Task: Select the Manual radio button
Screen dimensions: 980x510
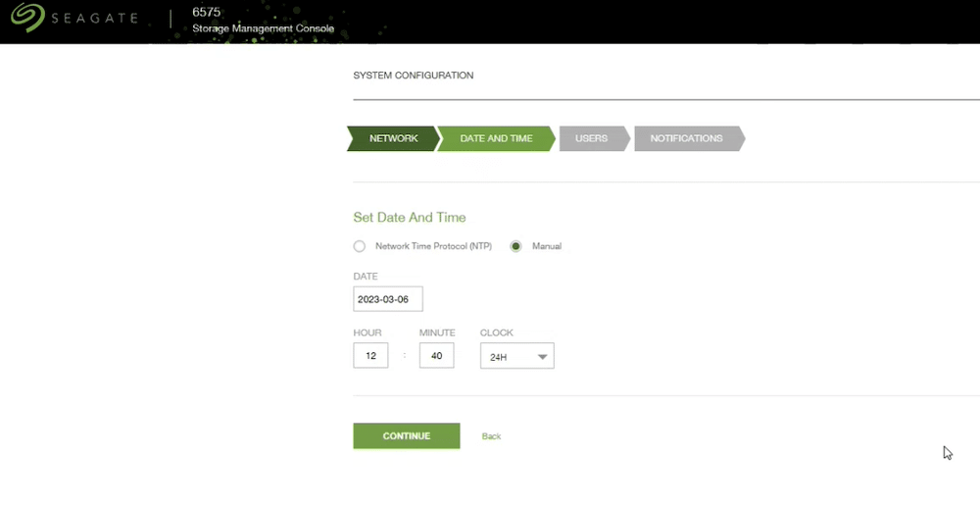Action: pyautogui.click(x=515, y=246)
